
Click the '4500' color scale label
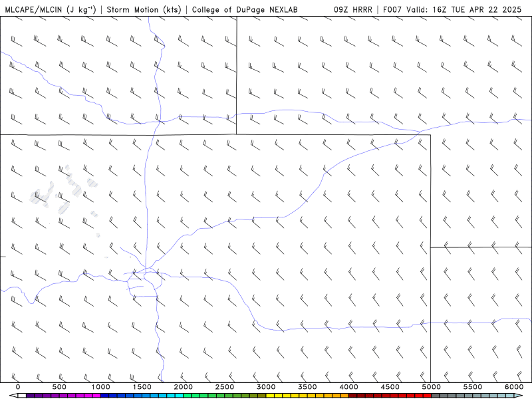(390, 387)
